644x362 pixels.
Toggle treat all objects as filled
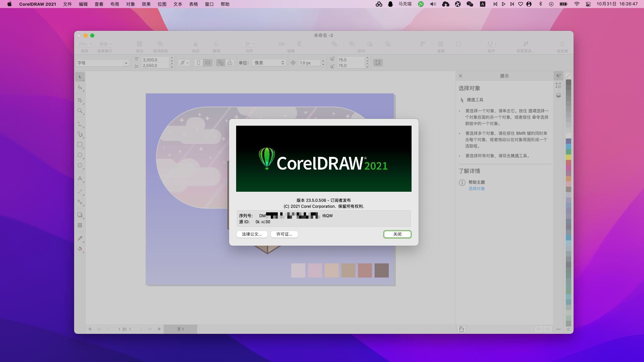tap(378, 63)
